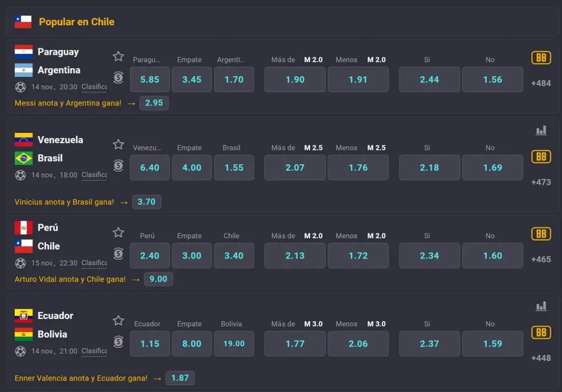
Task: View statistics chart for Venezuela vs Brasil
Action: click(x=541, y=130)
